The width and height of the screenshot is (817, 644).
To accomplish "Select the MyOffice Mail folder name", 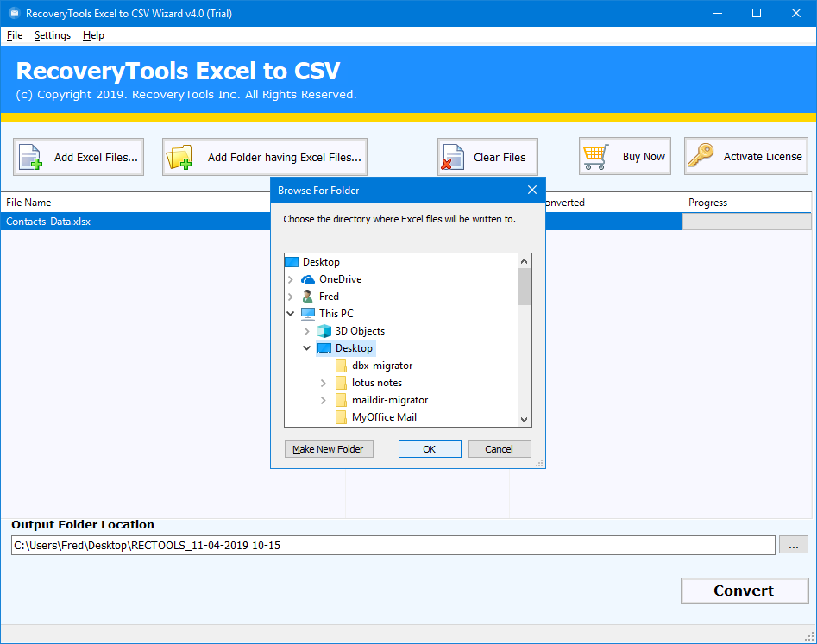I will pyautogui.click(x=385, y=417).
